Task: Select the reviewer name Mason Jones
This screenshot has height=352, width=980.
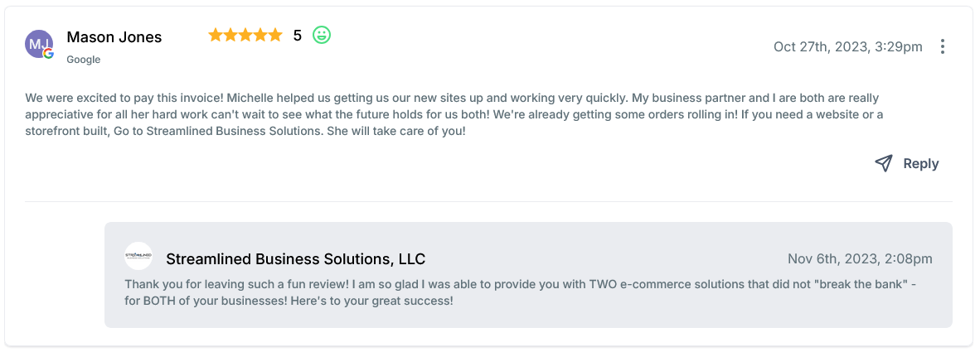Action: 114,37
